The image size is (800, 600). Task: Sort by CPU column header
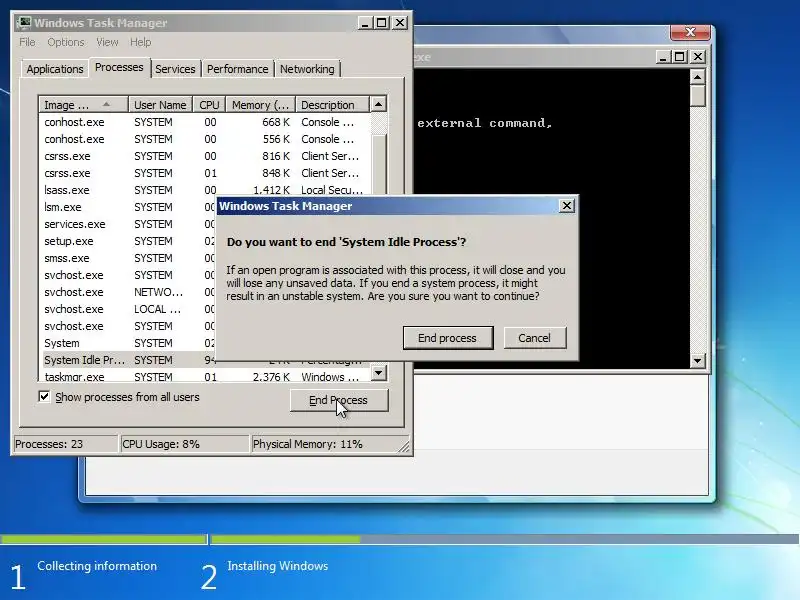[x=209, y=105]
